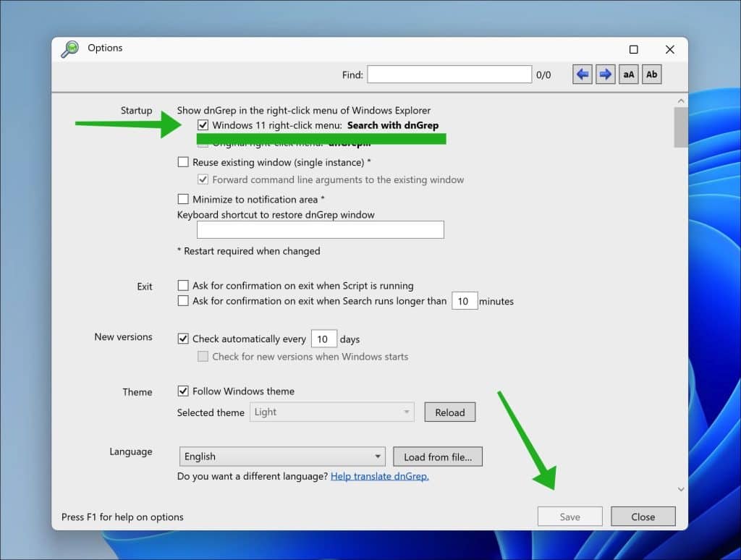This screenshot has height=560, width=741.
Task: Go to the previous find match (left arrow)
Action: (x=583, y=75)
